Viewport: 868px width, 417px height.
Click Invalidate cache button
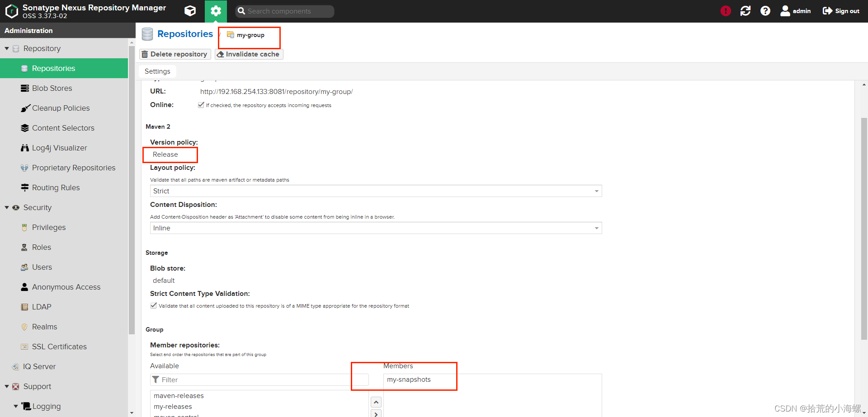coord(249,54)
